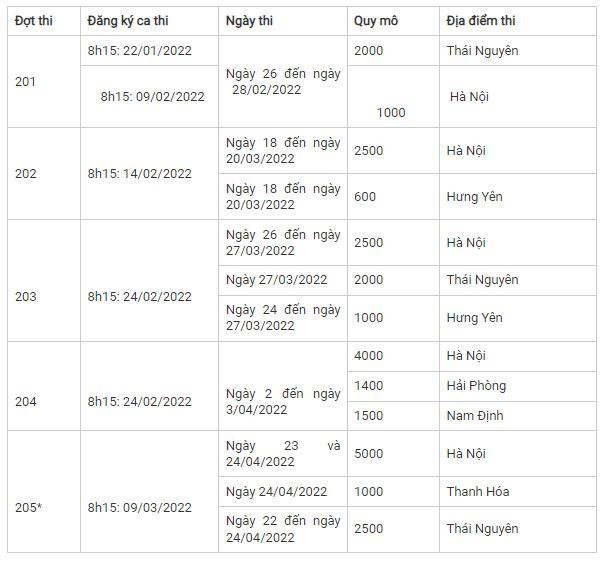The image size is (613, 562).
Task: Click registration time 8h15: 22/01/2022
Action: pyautogui.click(x=139, y=50)
